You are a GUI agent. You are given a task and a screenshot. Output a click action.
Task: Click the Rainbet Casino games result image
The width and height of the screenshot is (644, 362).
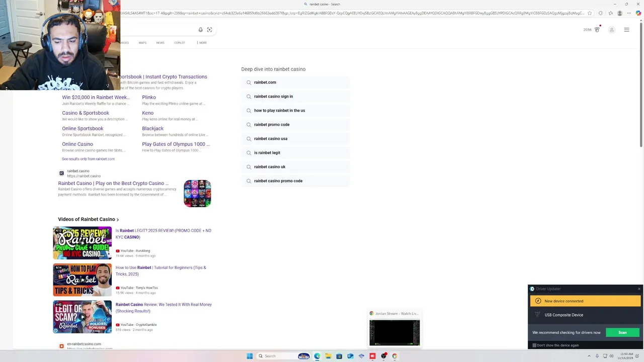tap(197, 194)
